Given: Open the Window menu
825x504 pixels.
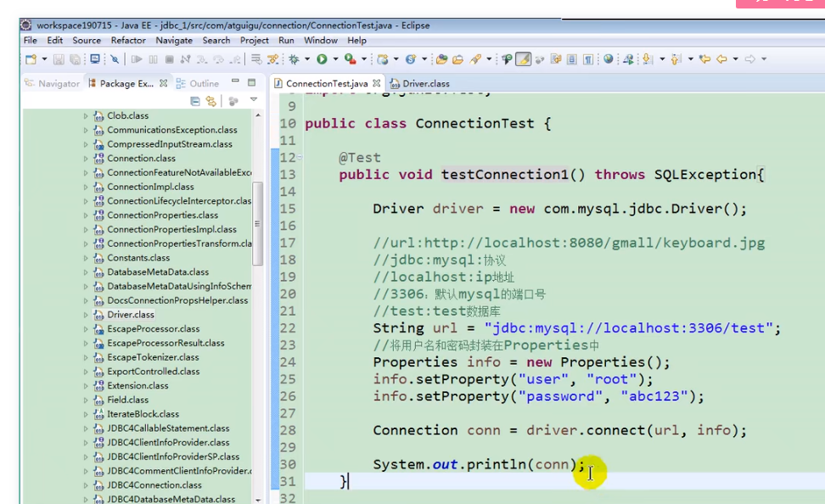Looking at the screenshot, I should 321,41.
